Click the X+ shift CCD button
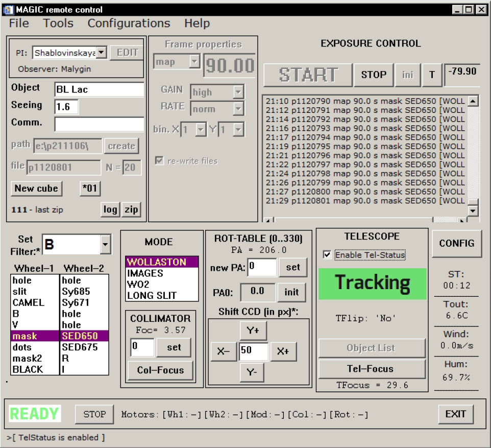This screenshot has height=448, width=491. click(283, 351)
